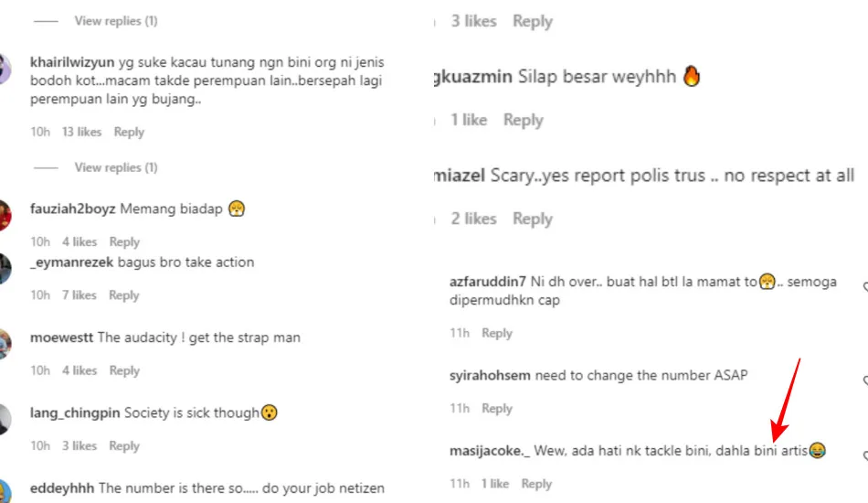
Task: Click fauziah2boyz's profile picture
Action: [5, 216]
